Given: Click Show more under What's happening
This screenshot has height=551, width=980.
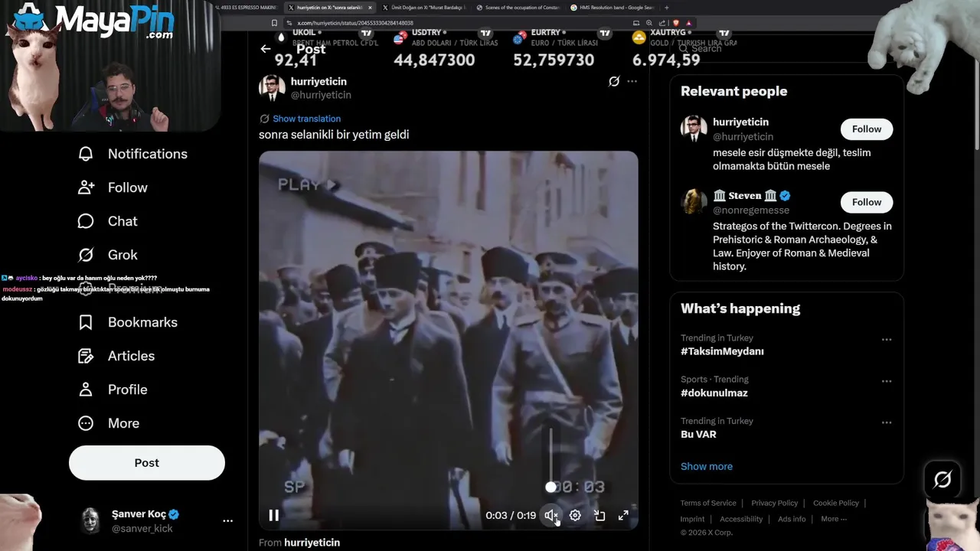Looking at the screenshot, I should (x=707, y=466).
